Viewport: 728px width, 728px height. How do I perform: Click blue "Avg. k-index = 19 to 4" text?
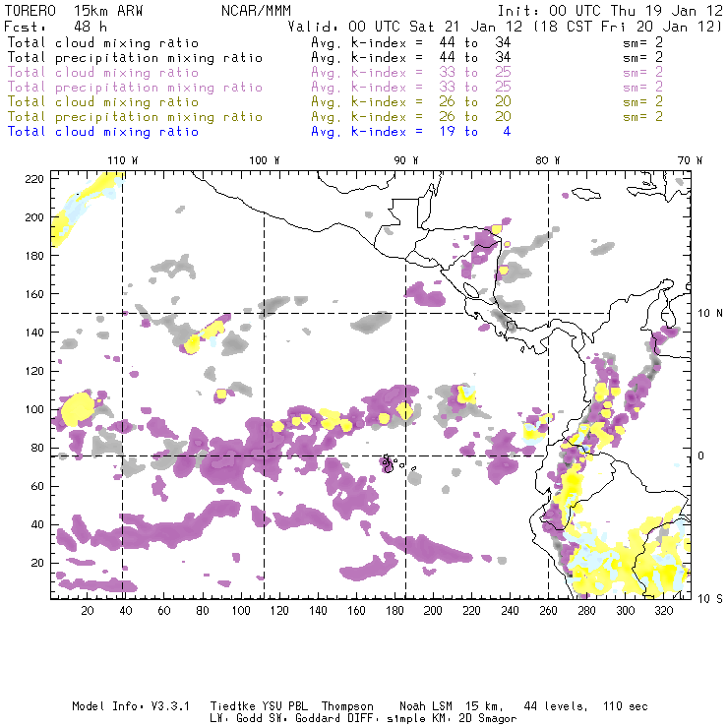point(411,132)
